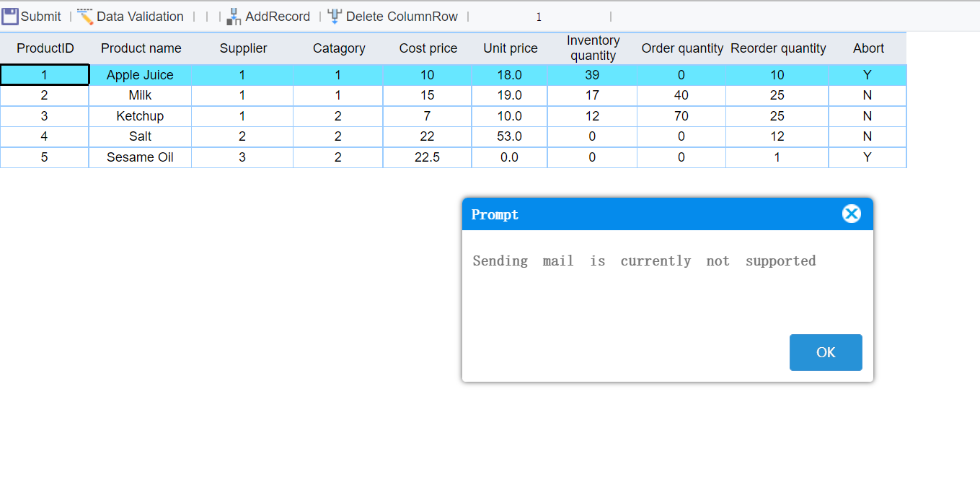Screen dimensions: 980x477
Task: Click Abort value Y for Apple Juice
Action: (x=868, y=75)
